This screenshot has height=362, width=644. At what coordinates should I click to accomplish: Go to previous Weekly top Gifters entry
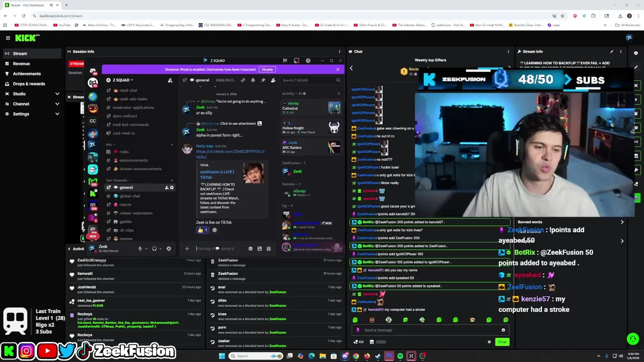tap(351, 68)
